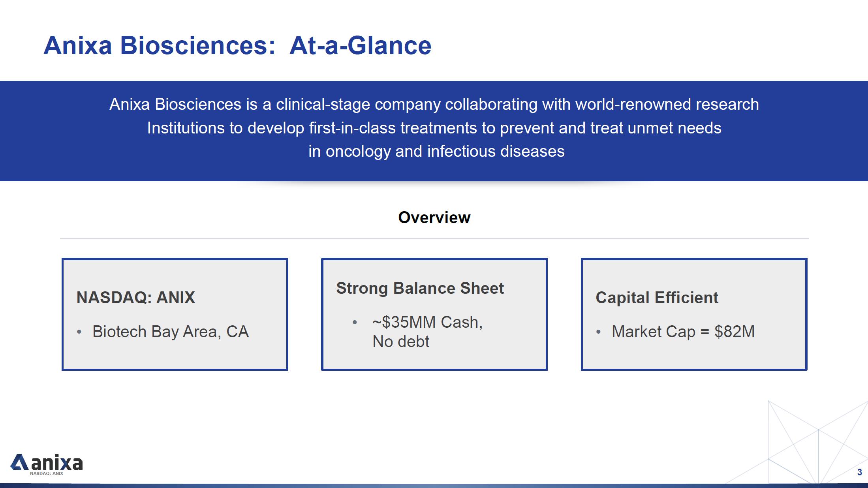Click the banner line starting 'Anixa Biosciences is'
The width and height of the screenshot is (868, 488).
(434, 105)
